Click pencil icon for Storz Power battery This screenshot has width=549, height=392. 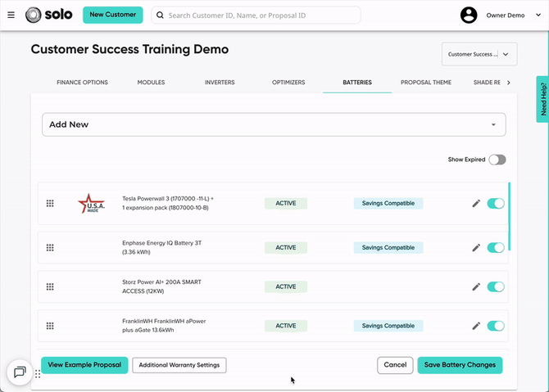click(x=476, y=286)
